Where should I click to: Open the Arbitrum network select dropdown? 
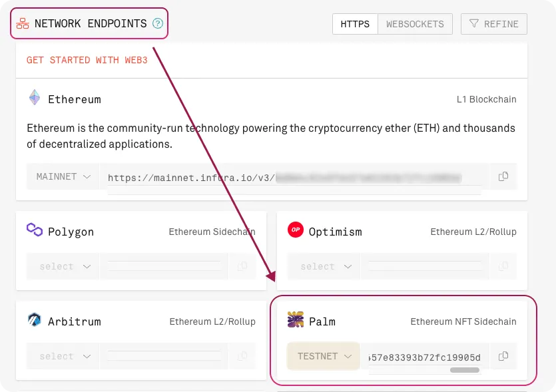pos(64,356)
